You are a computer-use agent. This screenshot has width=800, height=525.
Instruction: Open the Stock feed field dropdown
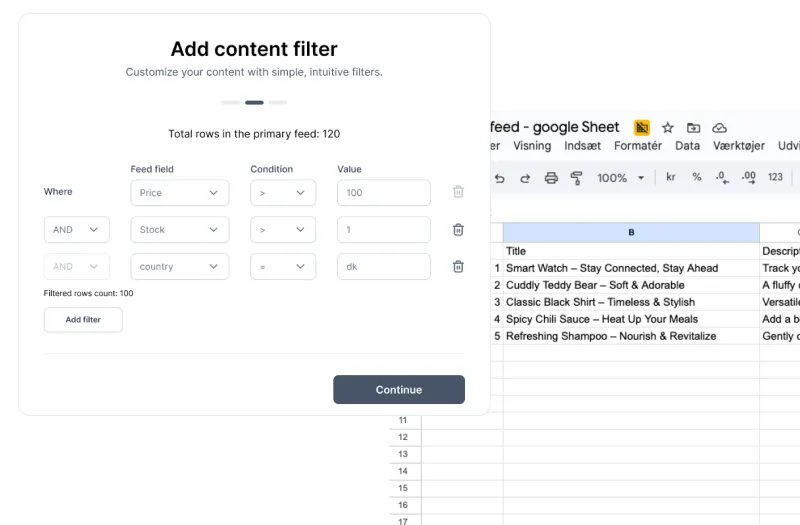[180, 230]
